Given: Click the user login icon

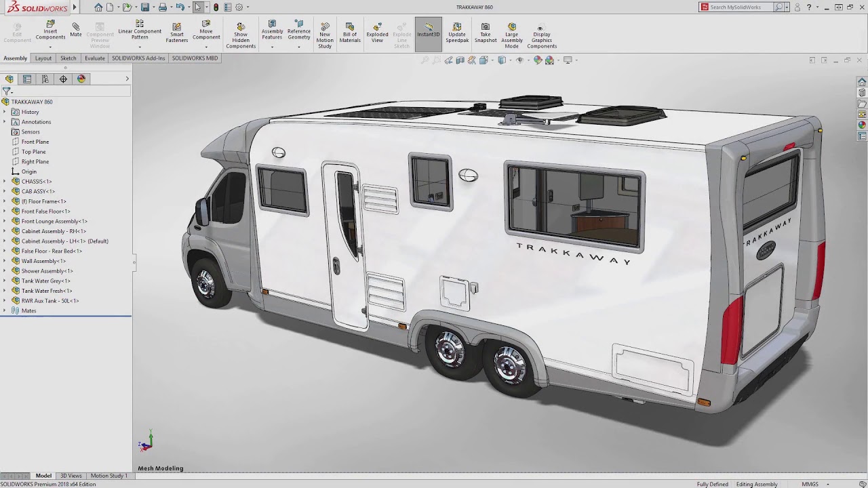Looking at the screenshot, I should 797,7.
